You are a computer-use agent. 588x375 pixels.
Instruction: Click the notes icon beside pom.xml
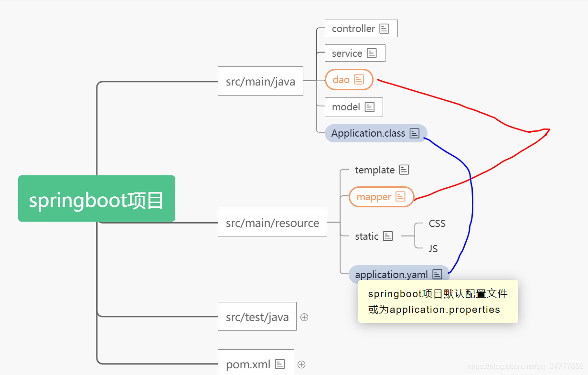point(279,364)
